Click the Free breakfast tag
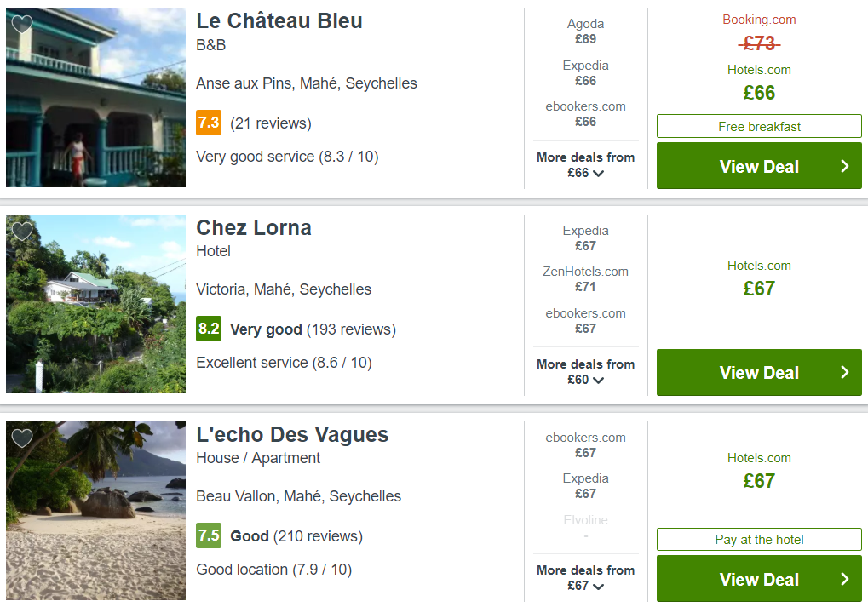This screenshot has width=868, height=607. (759, 126)
